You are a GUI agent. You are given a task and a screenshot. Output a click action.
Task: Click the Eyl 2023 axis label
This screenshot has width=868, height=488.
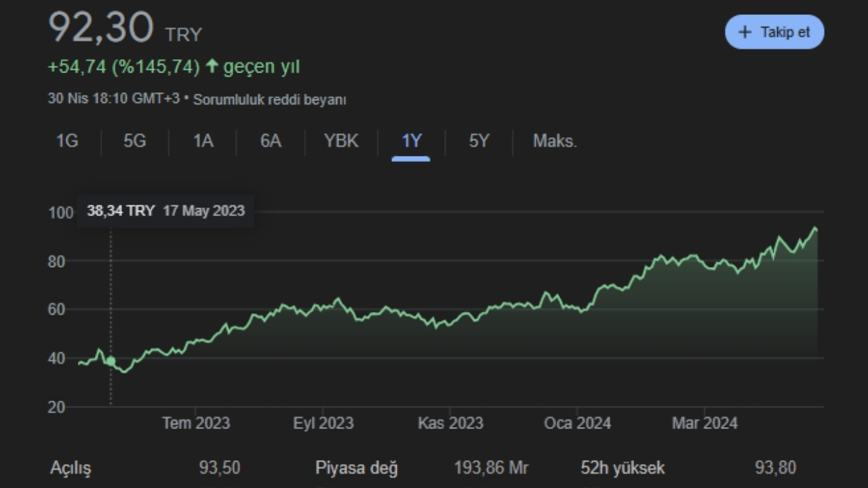[323, 424]
